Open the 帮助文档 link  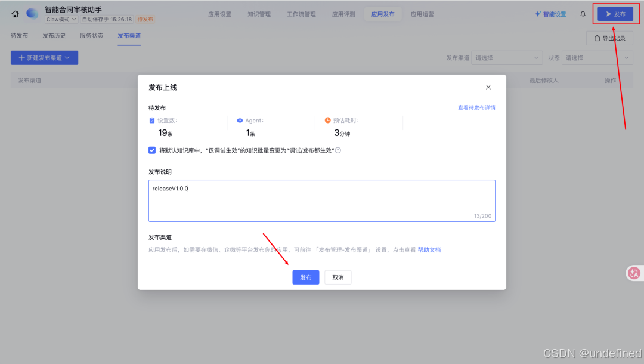click(x=429, y=250)
